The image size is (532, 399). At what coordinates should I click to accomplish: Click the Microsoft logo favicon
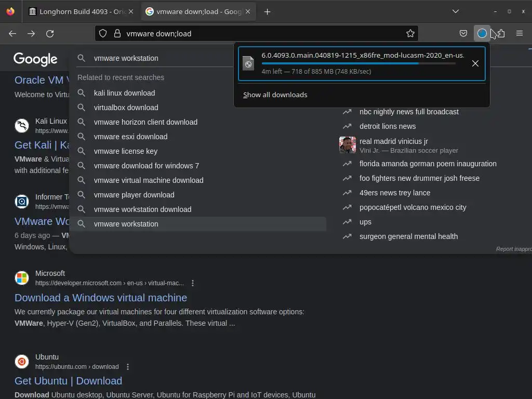pos(22,278)
